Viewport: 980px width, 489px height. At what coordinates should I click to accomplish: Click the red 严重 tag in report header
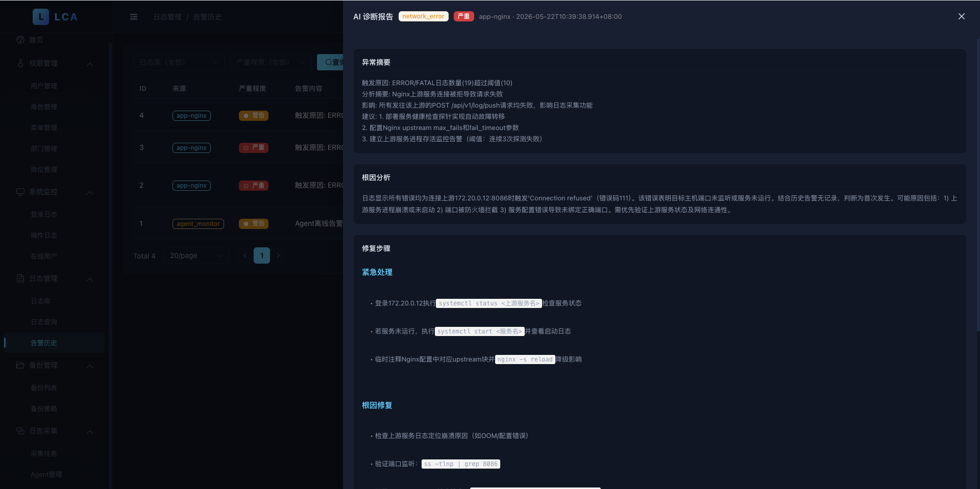[x=463, y=16]
